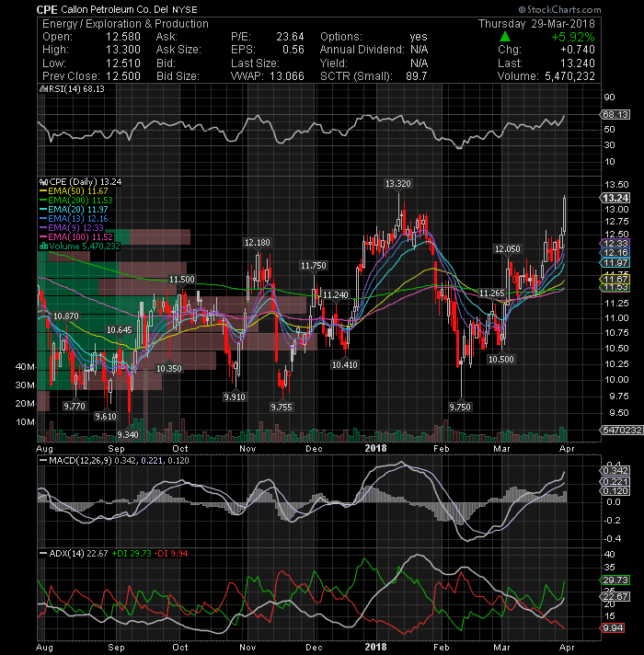Click the ADX(14) 22.67 legend label
This screenshot has height=655, width=644.
click(x=78, y=554)
